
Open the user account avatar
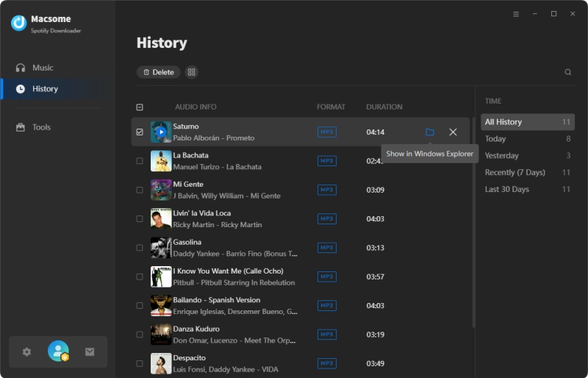pyautogui.click(x=59, y=351)
